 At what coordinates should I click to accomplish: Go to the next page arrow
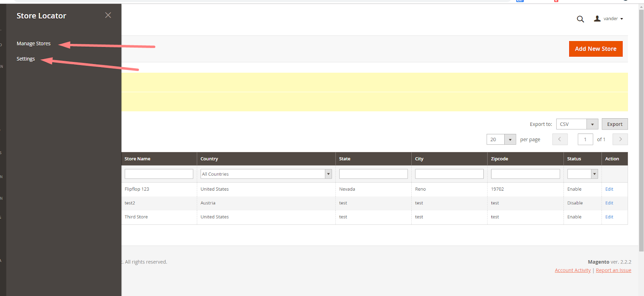pos(620,139)
